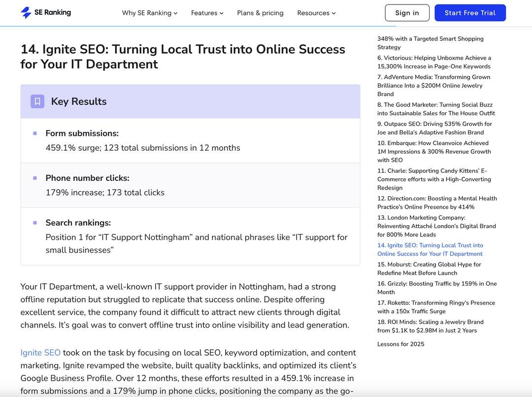Start the free trial
The width and height of the screenshot is (532, 397).
click(x=470, y=13)
